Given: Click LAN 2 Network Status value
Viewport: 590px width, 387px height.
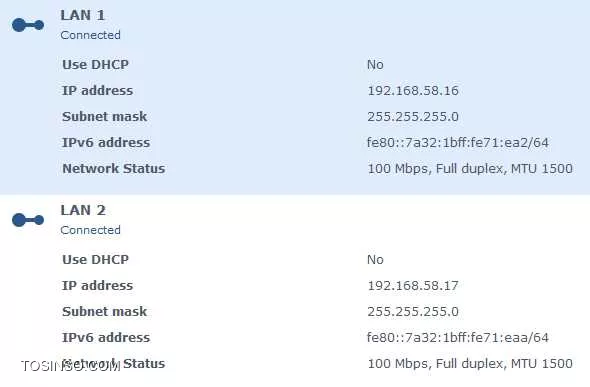Looking at the screenshot, I should (470, 363).
